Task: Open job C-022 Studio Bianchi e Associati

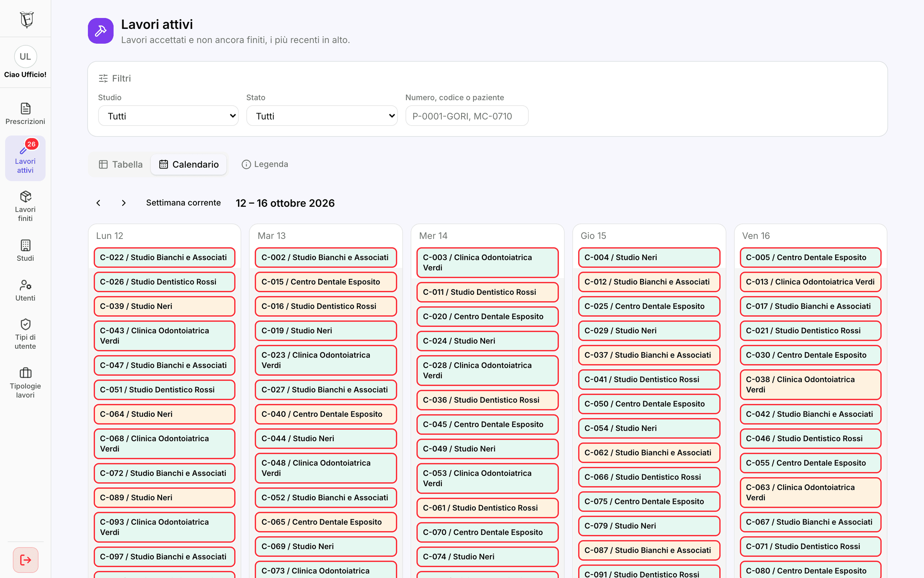Action: (165, 258)
